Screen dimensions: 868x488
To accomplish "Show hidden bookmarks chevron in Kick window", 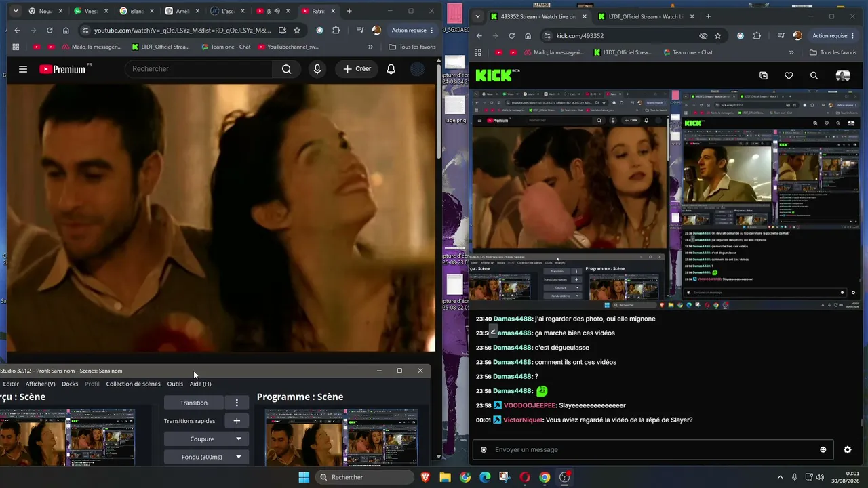I will (x=791, y=52).
